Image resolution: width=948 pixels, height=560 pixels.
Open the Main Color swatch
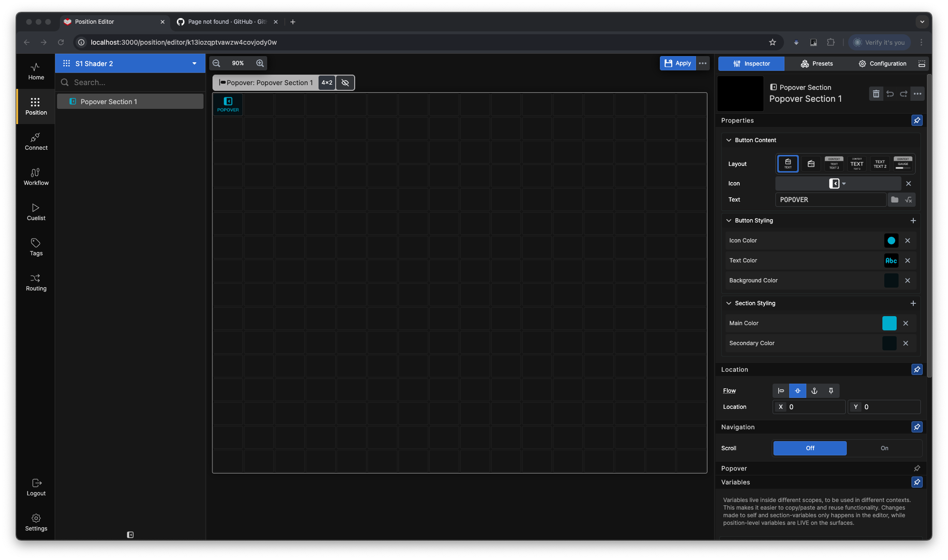[889, 323]
